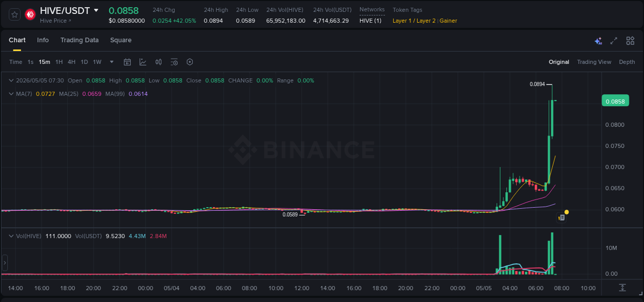Collapse the OHLC date info row chevron
Viewport: 644px width, 302px height.
click(11, 80)
